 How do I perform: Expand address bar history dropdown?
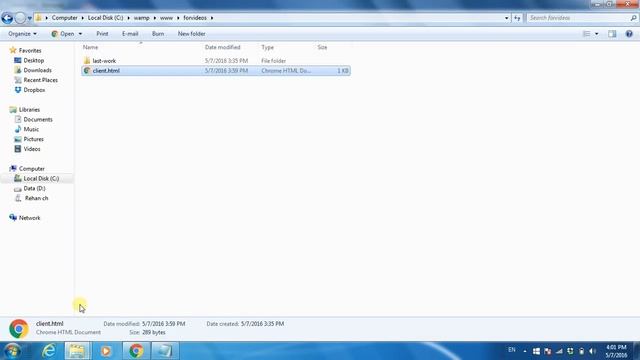point(507,18)
